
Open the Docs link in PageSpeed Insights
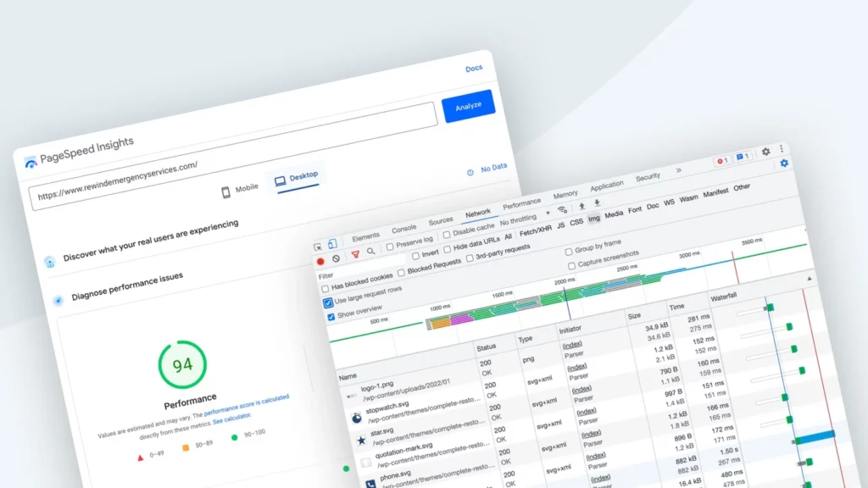(x=474, y=69)
